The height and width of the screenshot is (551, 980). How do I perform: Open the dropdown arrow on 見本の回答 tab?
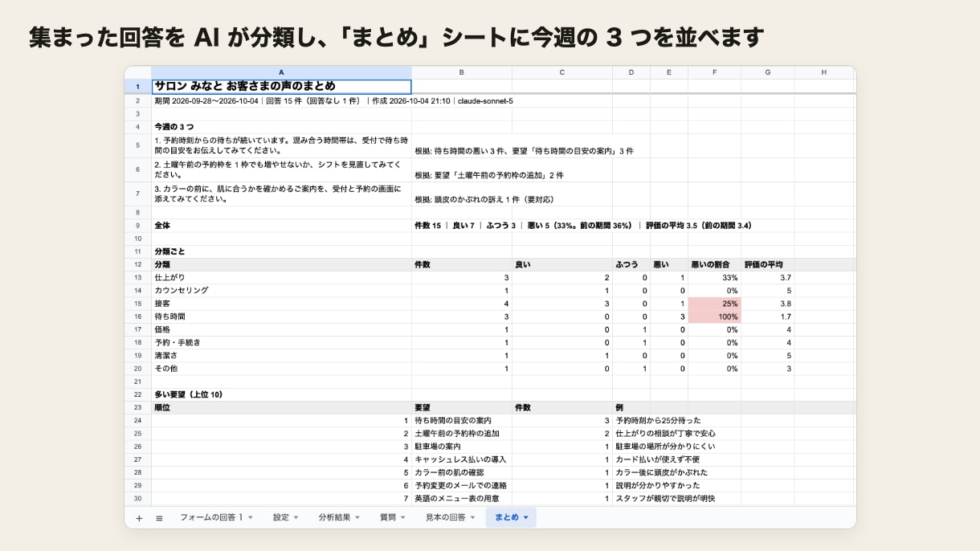[472, 518]
